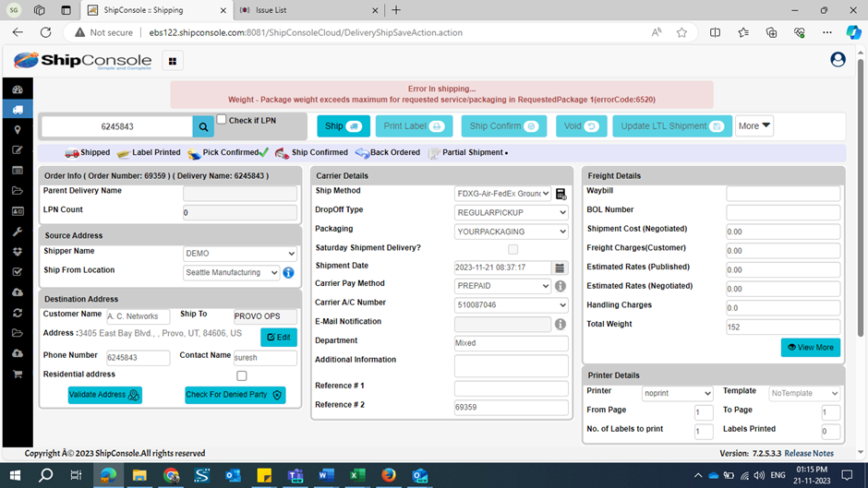
Task: Click info icon next to E-Mail Notification
Action: coord(561,324)
